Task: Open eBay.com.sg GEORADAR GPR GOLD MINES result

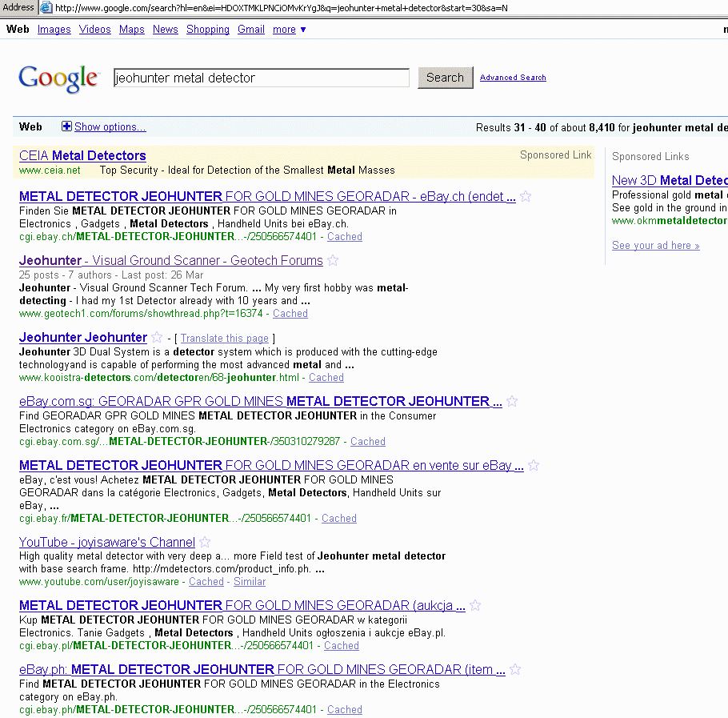Action: [x=261, y=401]
